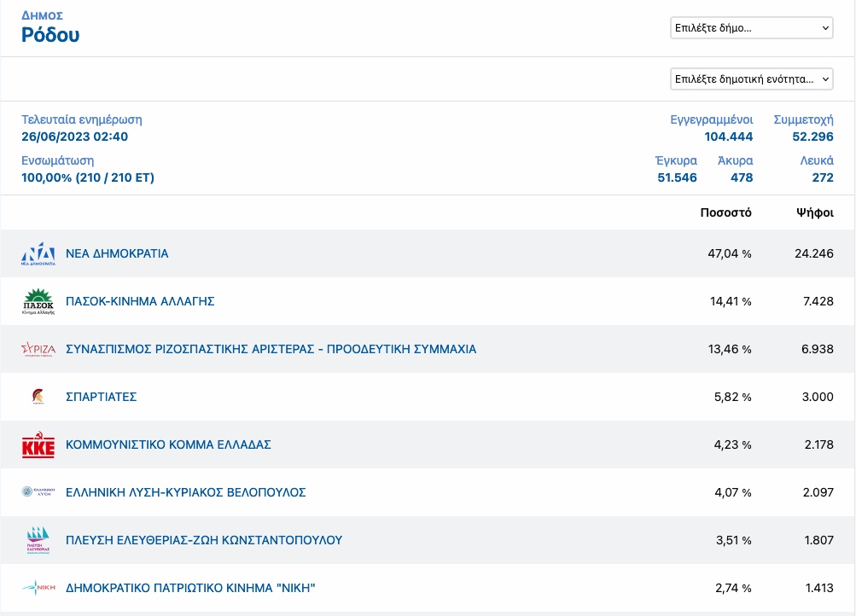Open the 'Επιλέξτε δήμο...' dropdown
Viewport: 856px width, 616px height.
point(752,28)
